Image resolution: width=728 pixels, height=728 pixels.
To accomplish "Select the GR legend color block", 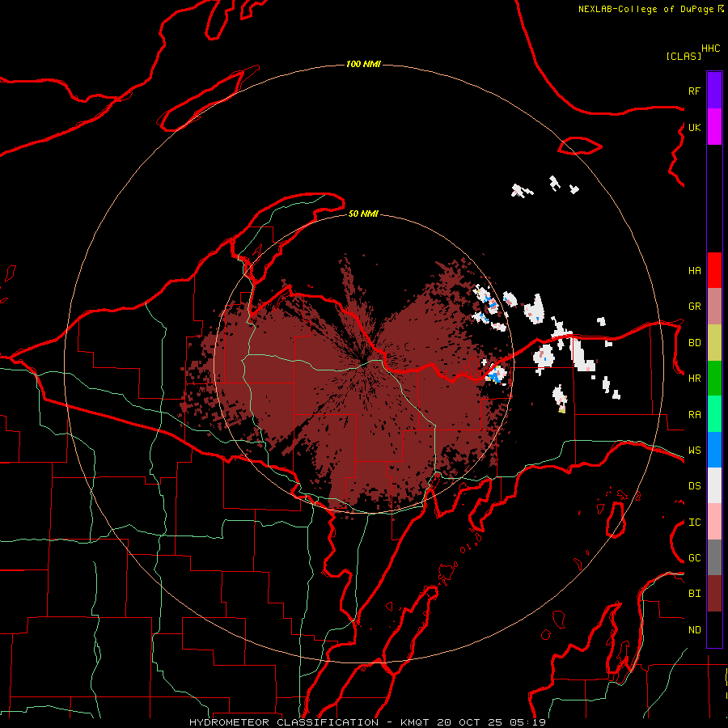I will point(714,307).
